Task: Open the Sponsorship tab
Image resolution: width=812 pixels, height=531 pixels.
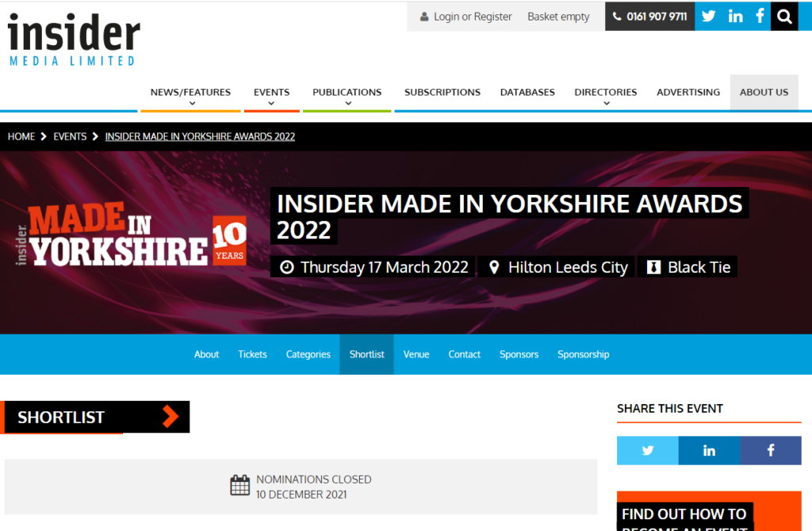Action: pos(583,354)
